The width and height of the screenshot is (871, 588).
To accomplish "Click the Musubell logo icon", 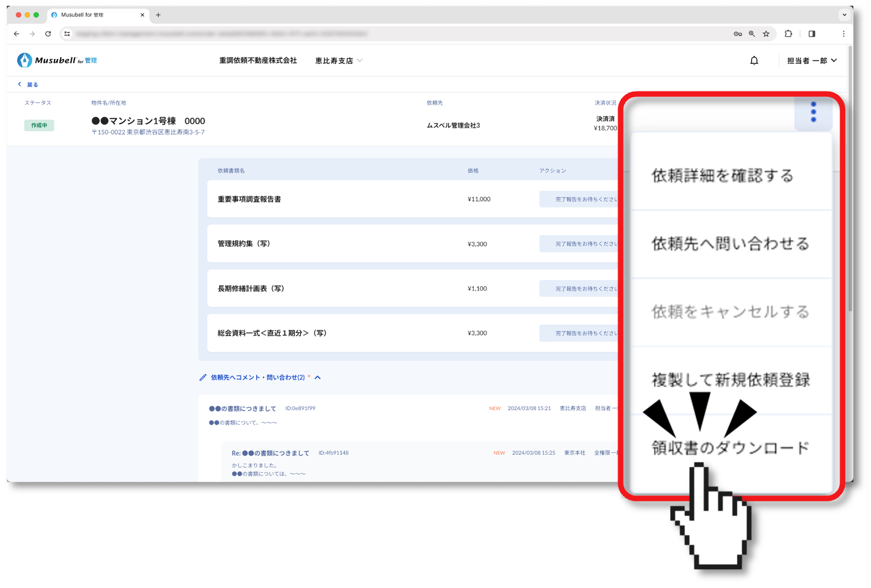I will point(24,60).
